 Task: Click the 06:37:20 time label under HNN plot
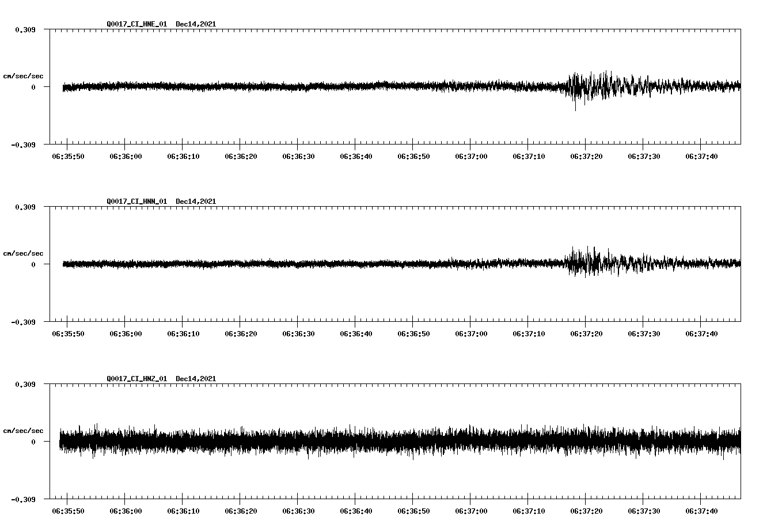pyautogui.click(x=586, y=334)
